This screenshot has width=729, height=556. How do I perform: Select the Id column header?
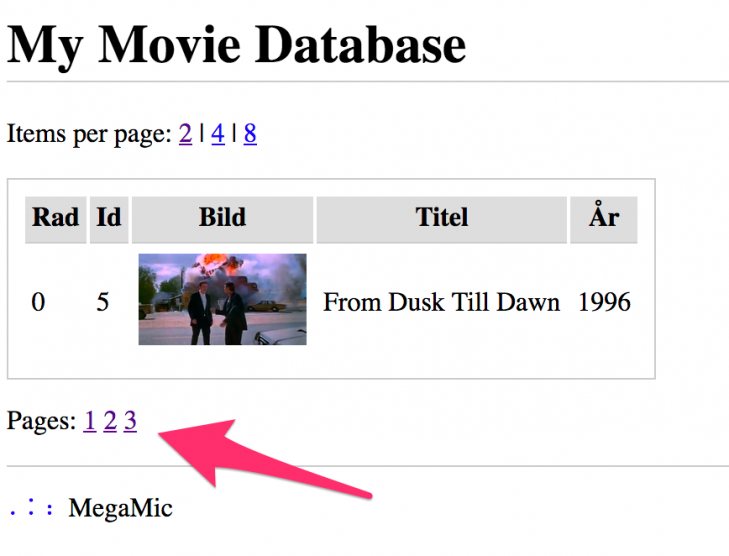[x=109, y=219]
